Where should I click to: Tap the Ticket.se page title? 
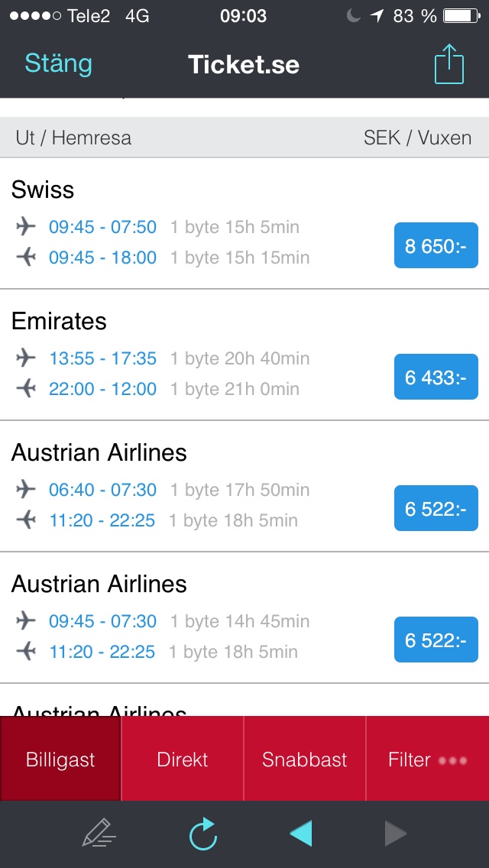(x=244, y=64)
